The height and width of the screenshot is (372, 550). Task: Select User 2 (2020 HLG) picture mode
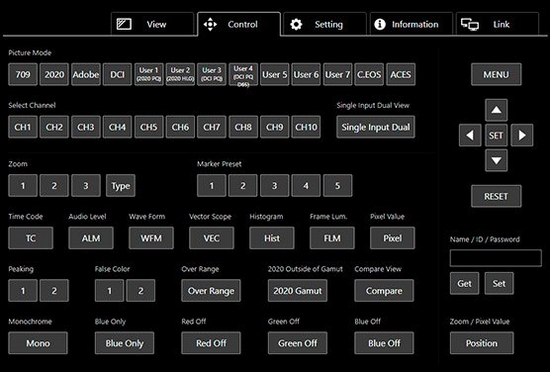pos(180,74)
